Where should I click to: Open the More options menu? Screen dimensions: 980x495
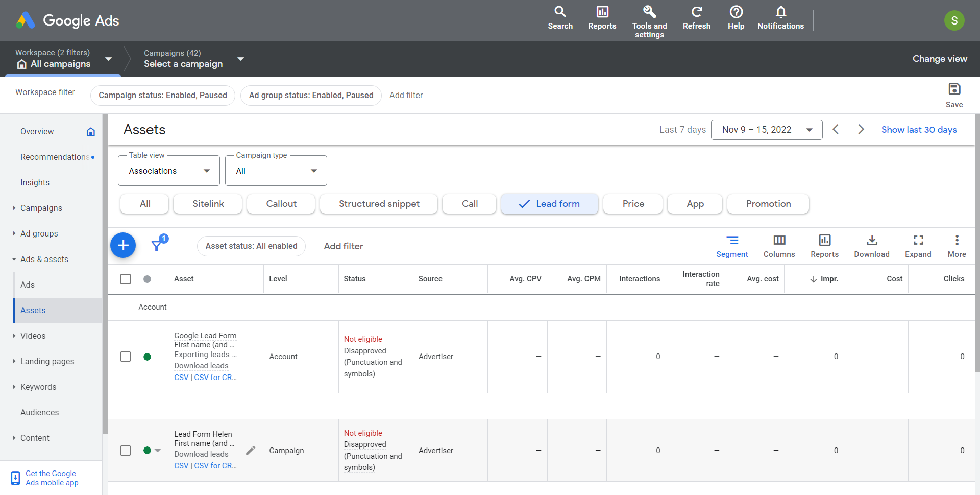pyautogui.click(x=957, y=246)
